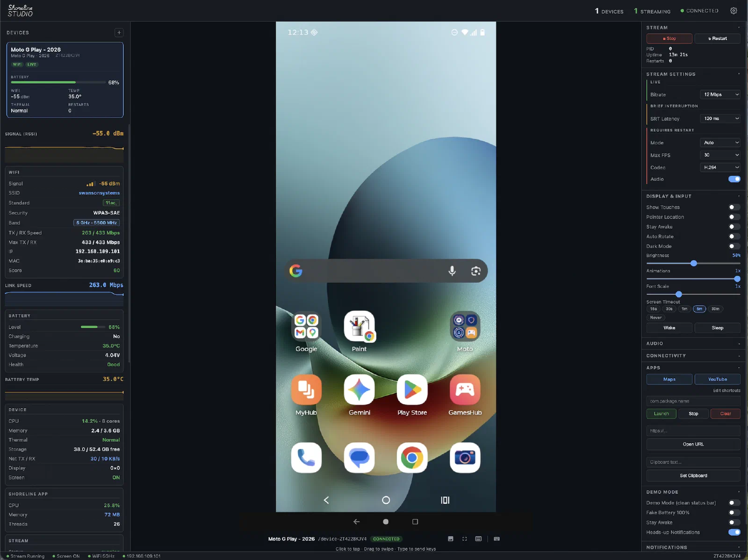Adjust the Font Scale slider
The width and height of the screenshot is (748, 560).
tap(693, 294)
